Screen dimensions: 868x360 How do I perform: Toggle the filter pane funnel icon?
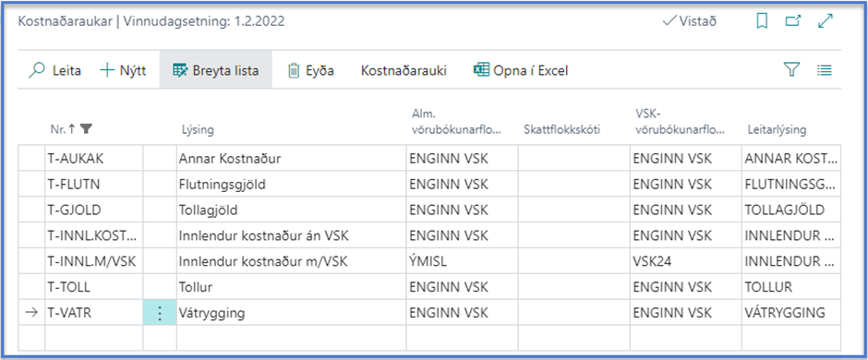tap(792, 69)
